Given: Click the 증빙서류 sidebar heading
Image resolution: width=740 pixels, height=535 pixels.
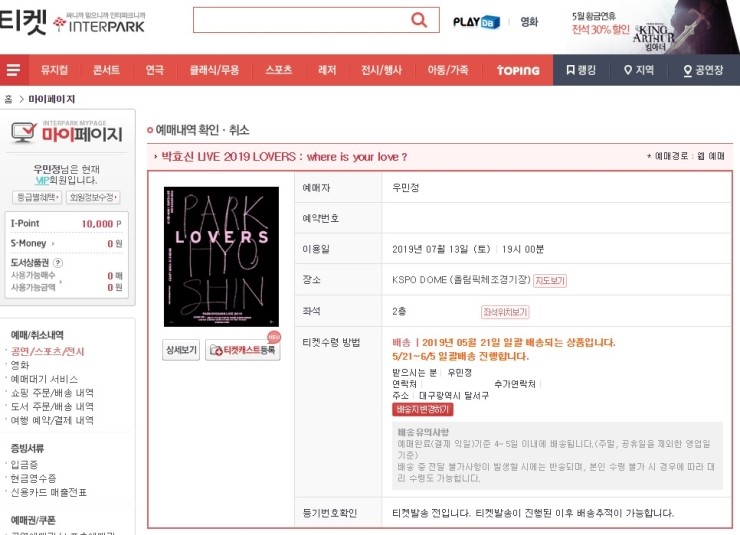Looking at the screenshot, I should 27,448.
